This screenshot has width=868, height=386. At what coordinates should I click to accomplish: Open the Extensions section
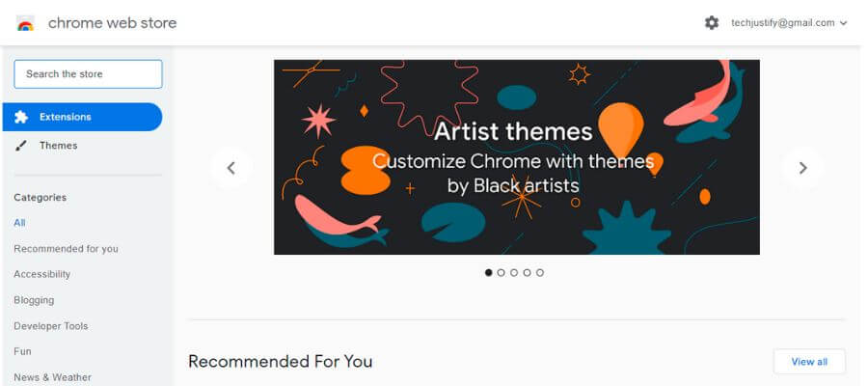click(66, 117)
